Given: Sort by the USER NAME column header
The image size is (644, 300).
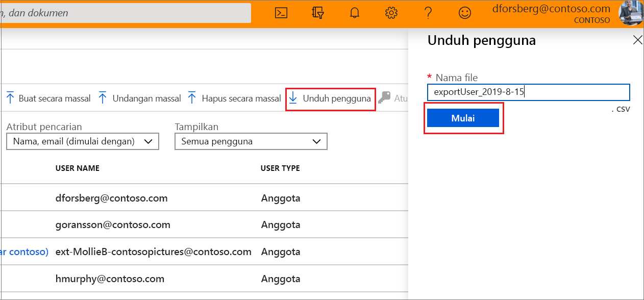Looking at the screenshot, I should coord(77,168).
